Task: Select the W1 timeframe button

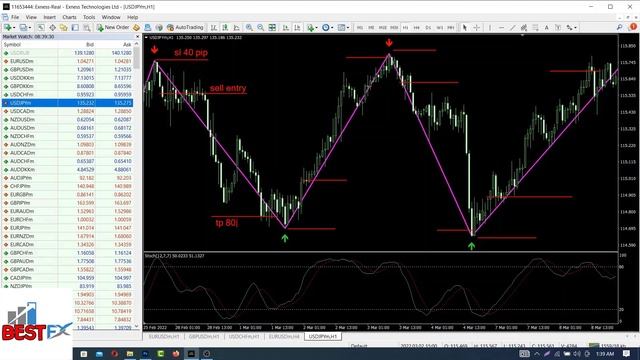Action: [x=440, y=27]
